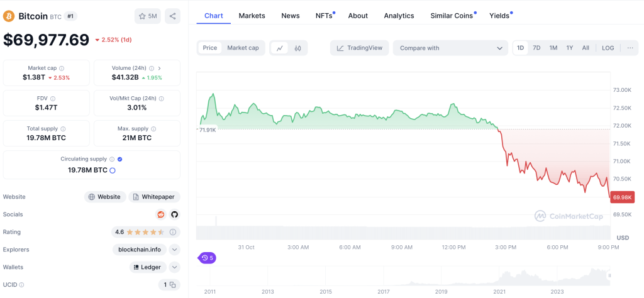Set chart range to 1D
644x298 pixels.
[520, 48]
